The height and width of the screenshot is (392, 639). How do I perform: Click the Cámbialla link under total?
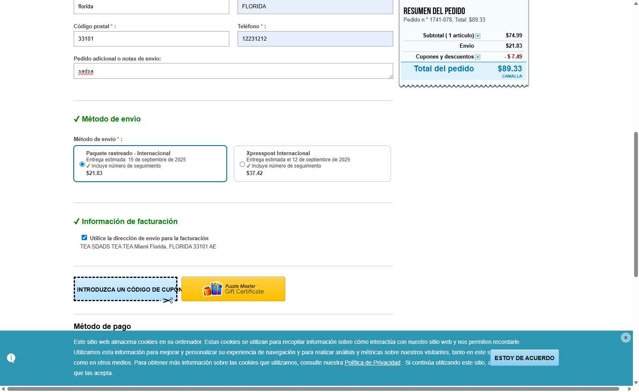pyautogui.click(x=512, y=76)
